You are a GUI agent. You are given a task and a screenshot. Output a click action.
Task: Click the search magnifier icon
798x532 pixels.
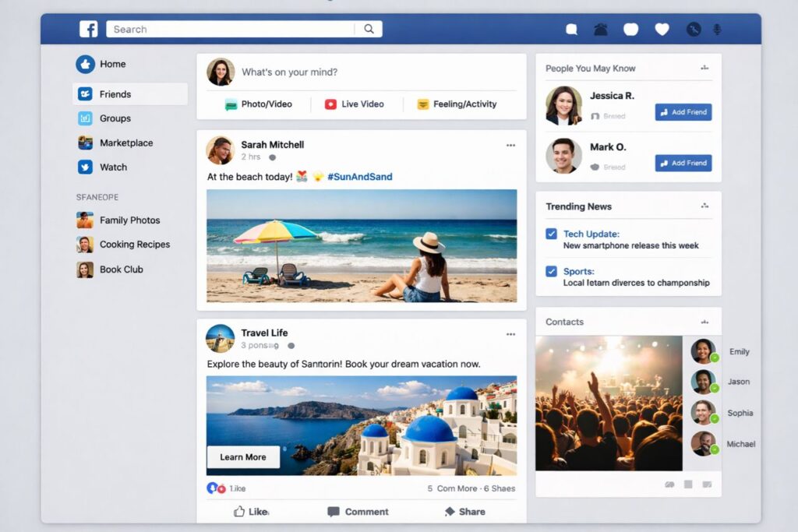[x=369, y=29]
